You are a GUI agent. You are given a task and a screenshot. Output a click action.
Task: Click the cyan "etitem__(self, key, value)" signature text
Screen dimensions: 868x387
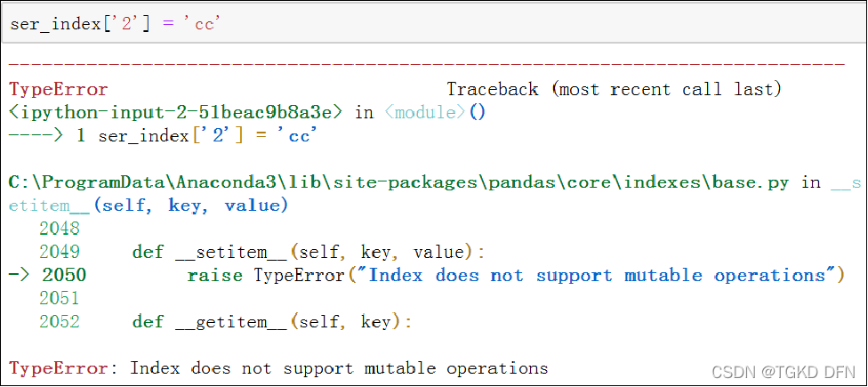click(x=149, y=206)
